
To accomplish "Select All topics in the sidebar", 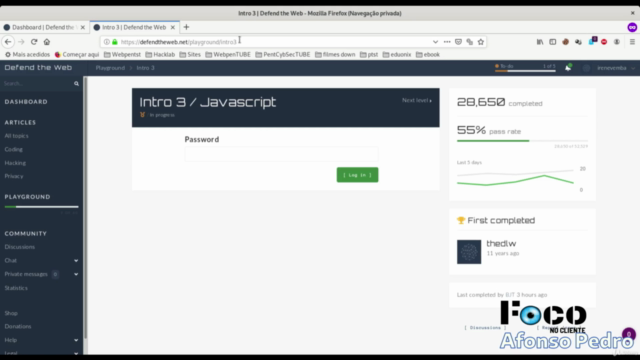I will [16, 136].
